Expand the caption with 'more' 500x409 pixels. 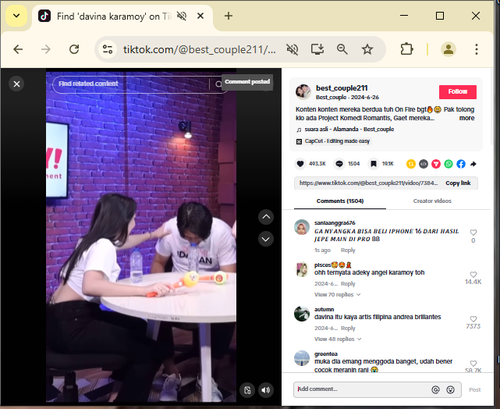467,118
